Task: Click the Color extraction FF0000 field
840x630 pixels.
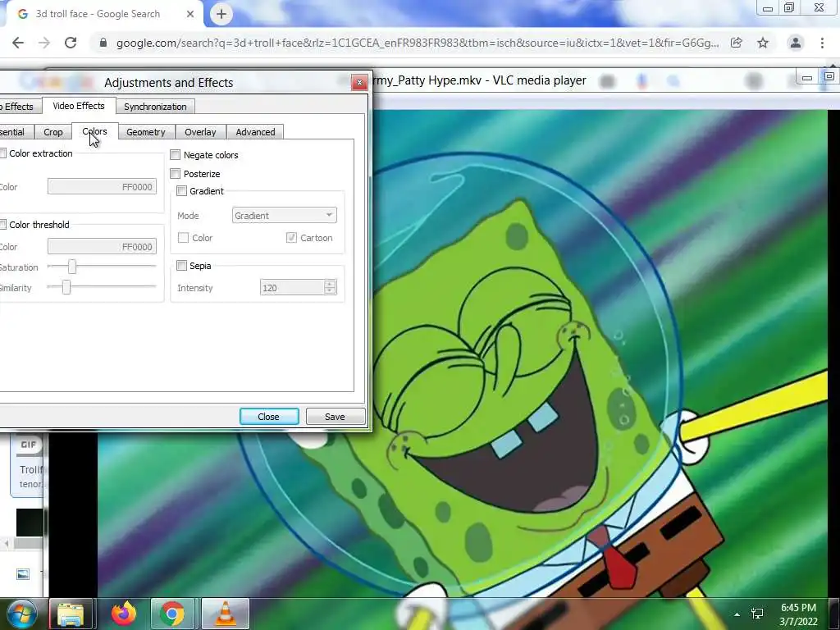Action: 102,186
